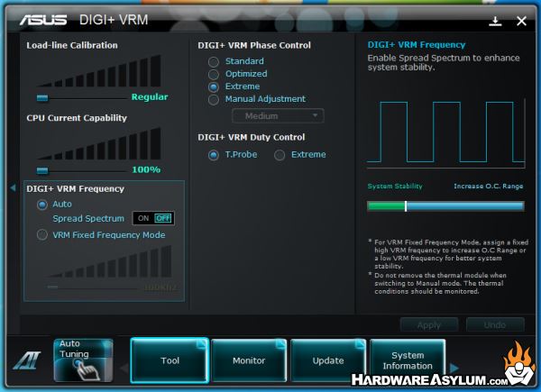Select Extreme phase control radio
Image resolution: width=541 pixels, height=392 pixels.
[x=214, y=87]
